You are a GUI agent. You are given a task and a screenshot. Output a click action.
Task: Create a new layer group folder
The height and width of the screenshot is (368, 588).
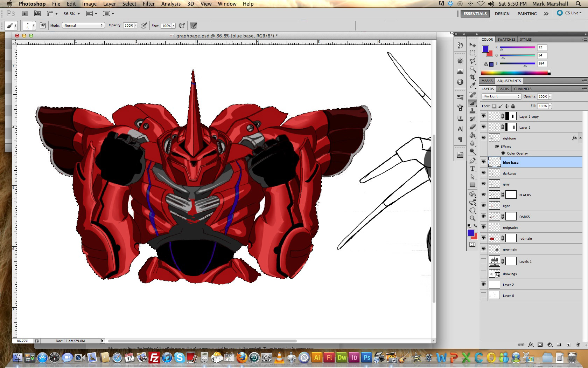click(x=559, y=345)
